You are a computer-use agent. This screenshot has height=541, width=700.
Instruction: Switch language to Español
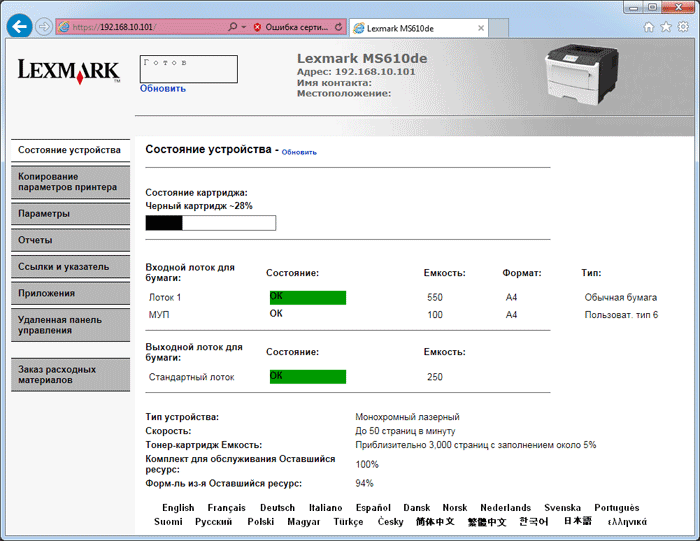tap(373, 508)
